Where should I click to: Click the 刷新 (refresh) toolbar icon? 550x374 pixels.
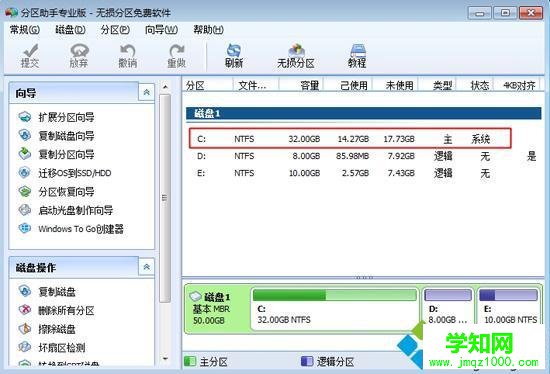[234, 55]
